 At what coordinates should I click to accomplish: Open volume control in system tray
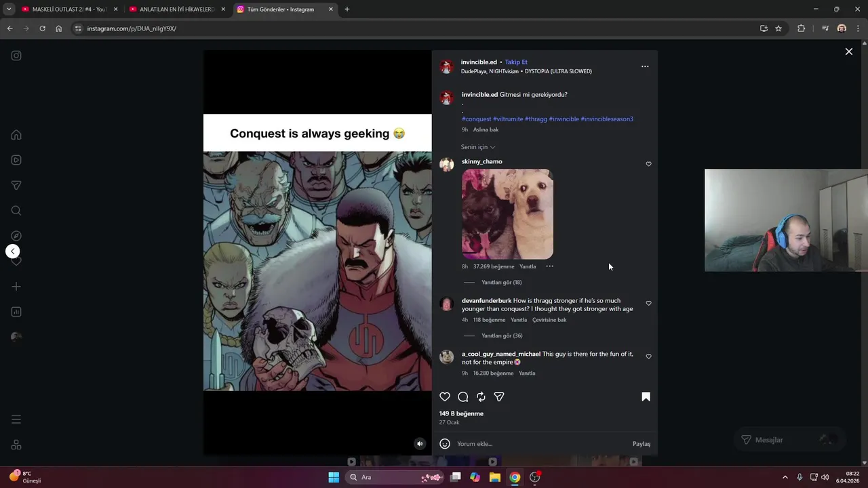825,477
